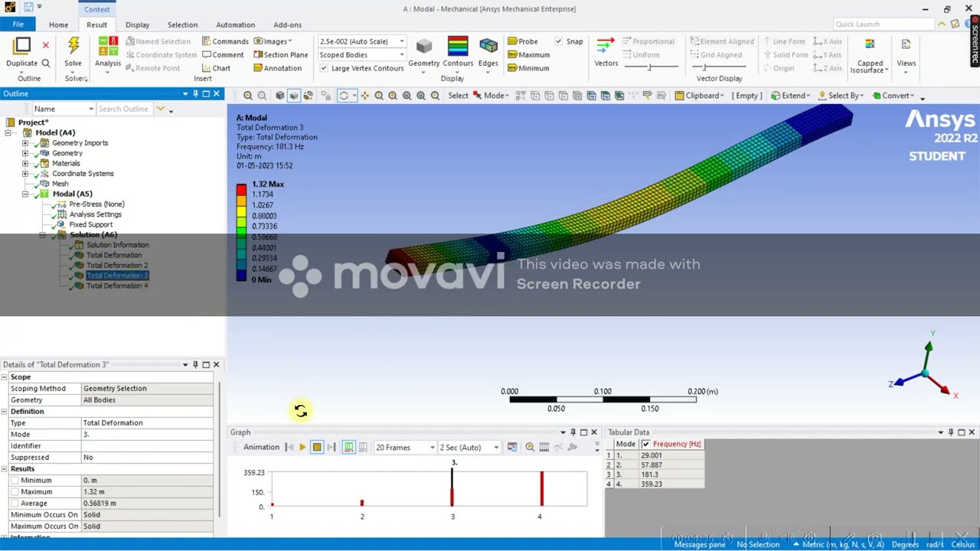
Task: Click the Edges display icon
Action: click(x=488, y=45)
